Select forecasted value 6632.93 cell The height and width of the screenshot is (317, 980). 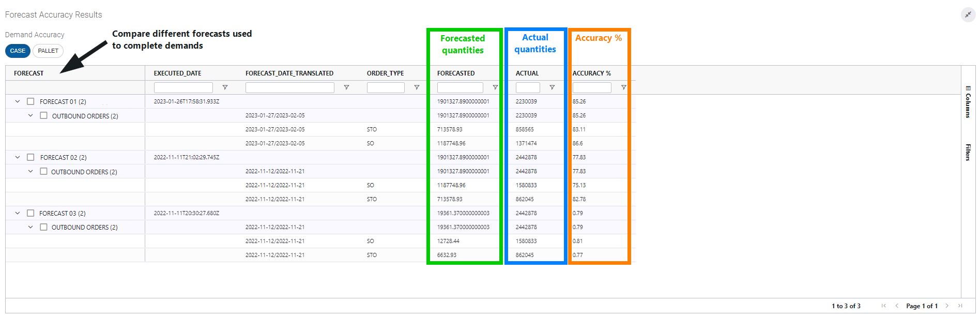coord(447,255)
